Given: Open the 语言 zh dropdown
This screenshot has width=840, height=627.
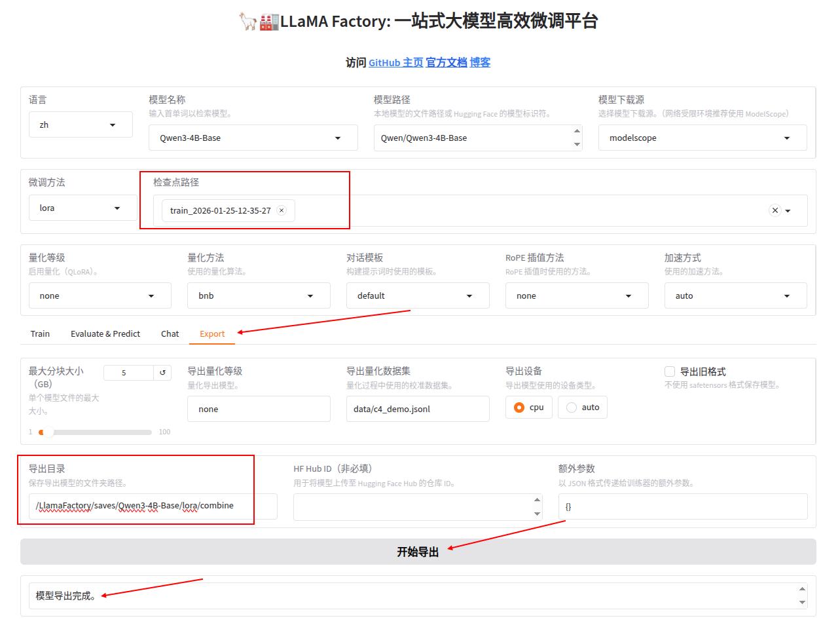Looking at the screenshot, I should [x=81, y=124].
